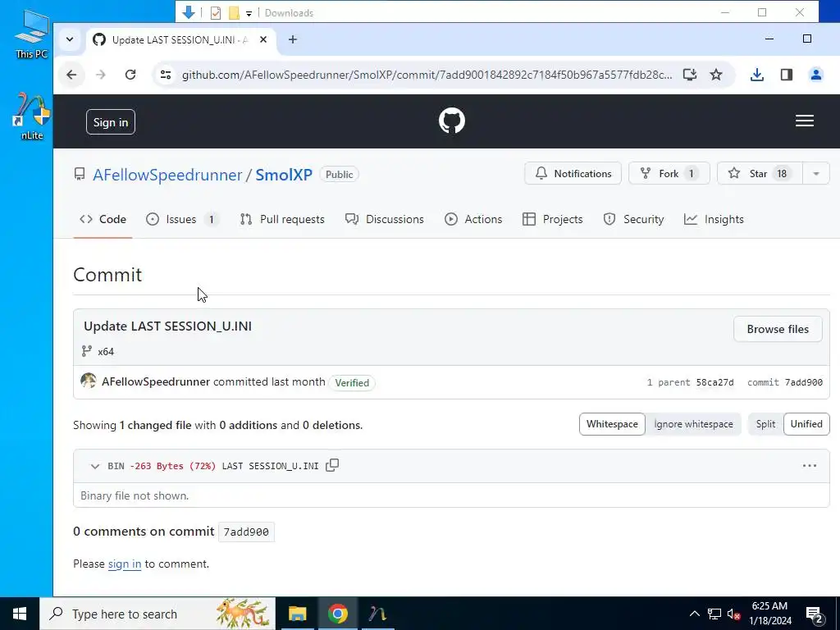Click the sign in to comment link

125,564
